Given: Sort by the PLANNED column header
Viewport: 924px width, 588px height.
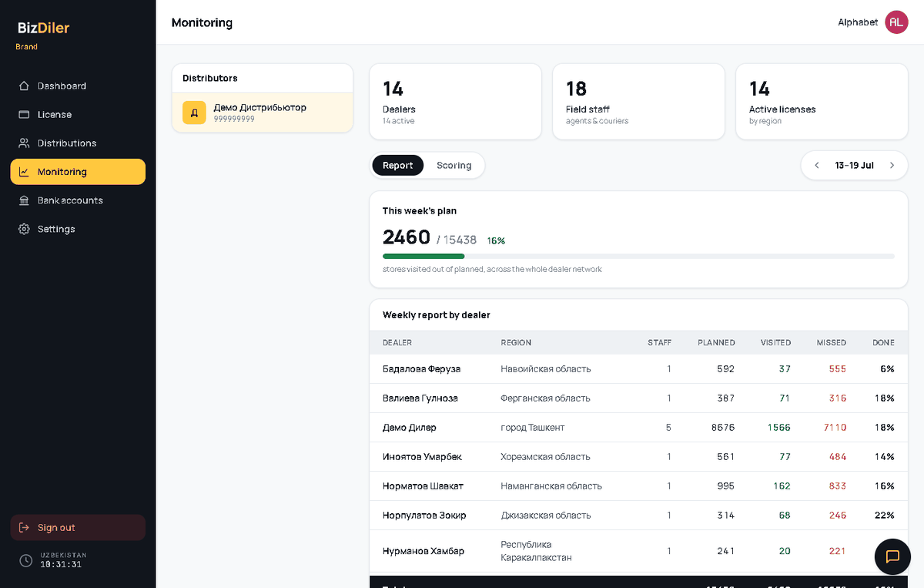Looking at the screenshot, I should tap(716, 342).
